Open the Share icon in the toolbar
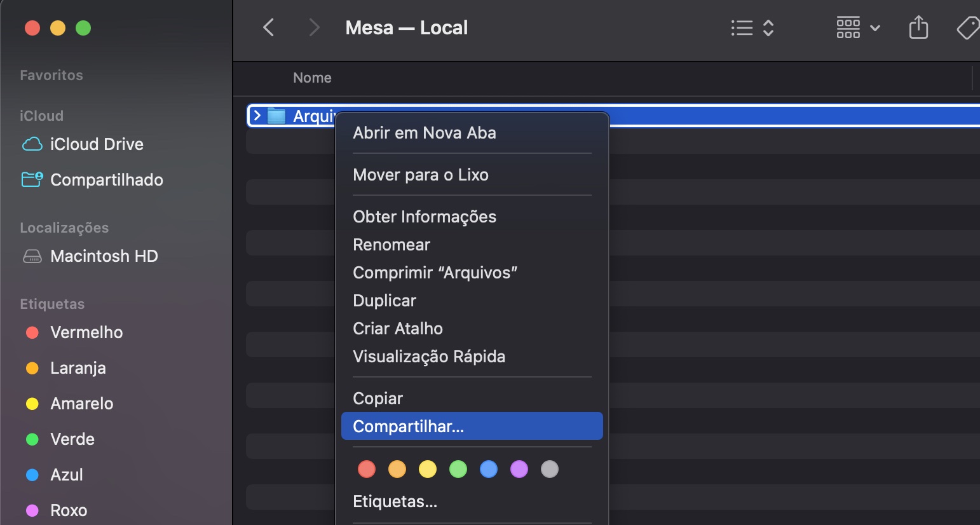 point(918,27)
